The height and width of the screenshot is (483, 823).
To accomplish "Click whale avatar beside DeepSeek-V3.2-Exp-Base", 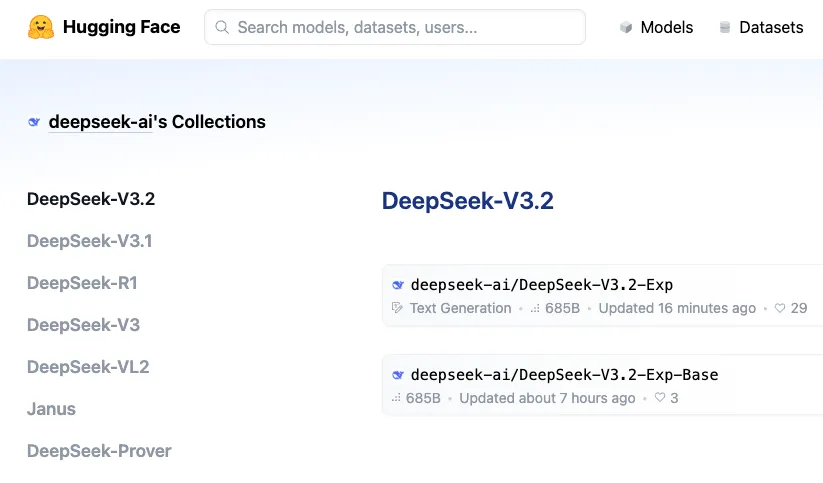I will [398, 375].
